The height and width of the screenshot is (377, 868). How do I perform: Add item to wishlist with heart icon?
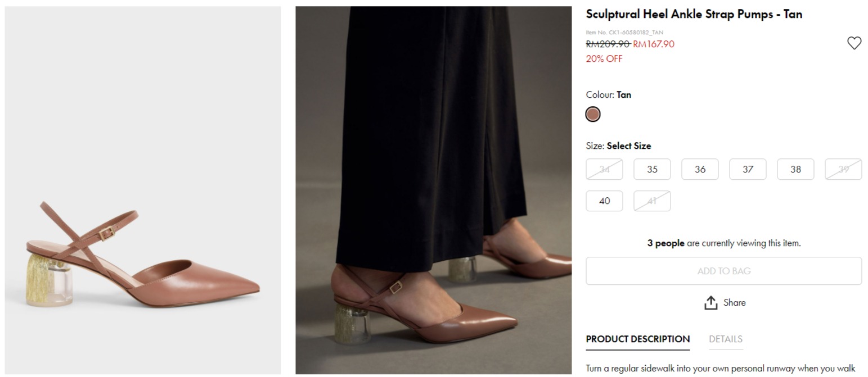[854, 43]
